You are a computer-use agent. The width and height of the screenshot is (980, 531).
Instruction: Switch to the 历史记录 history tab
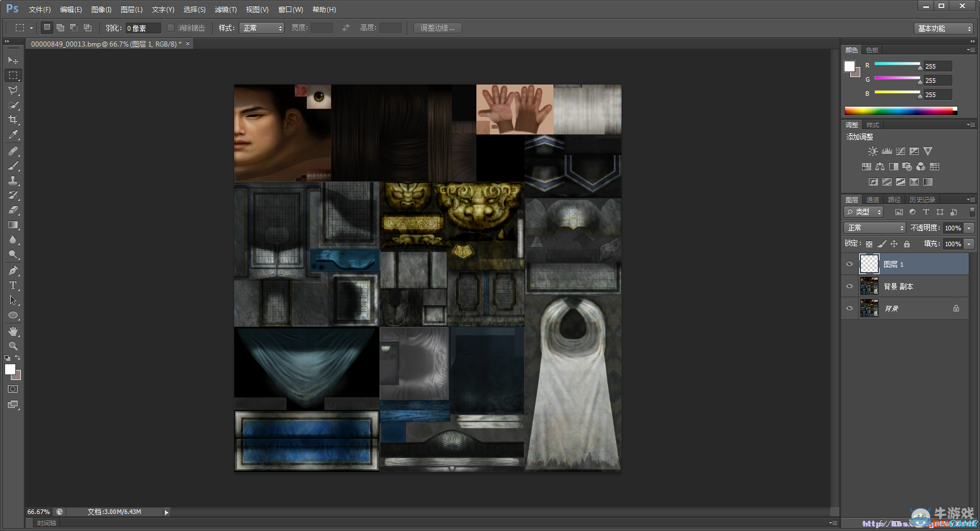coord(922,200)
